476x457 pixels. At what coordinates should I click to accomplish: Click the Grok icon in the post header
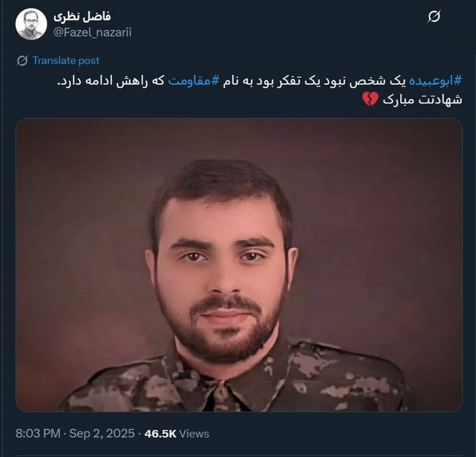[x=434, y=16]
